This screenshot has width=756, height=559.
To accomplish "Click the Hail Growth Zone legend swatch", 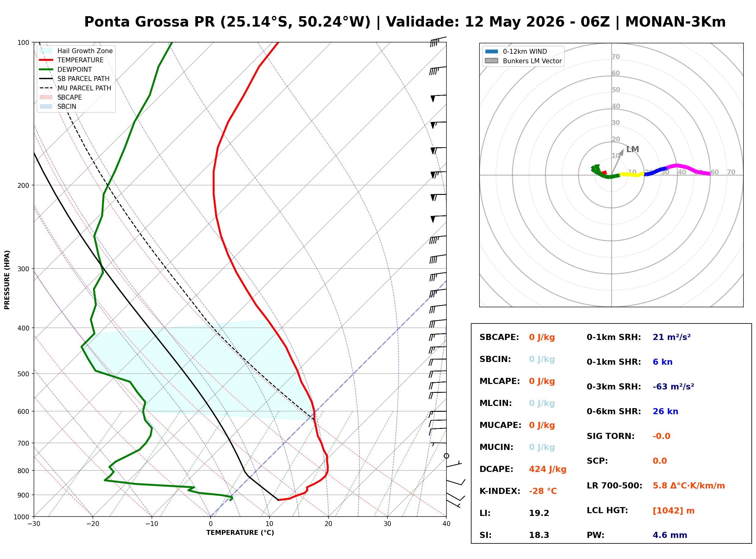I will [46, 51].
